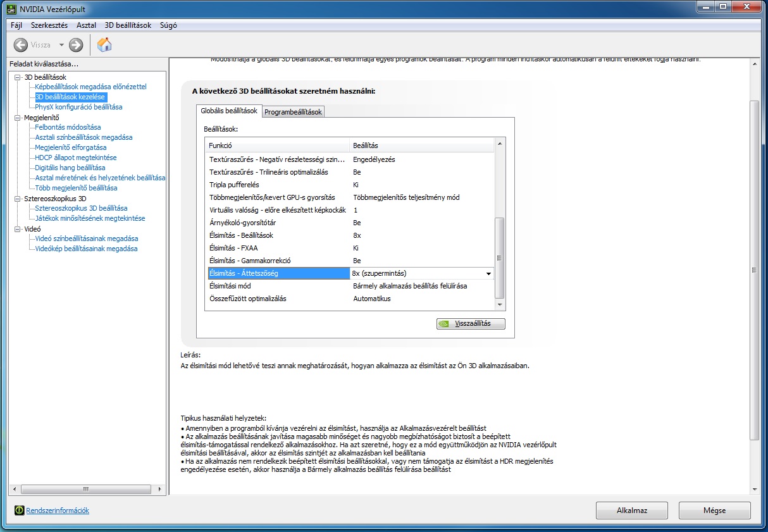Select the Virtuális valóság előre elkészített képkockák row
Screen dimensions: 768x532
(350, 210)
